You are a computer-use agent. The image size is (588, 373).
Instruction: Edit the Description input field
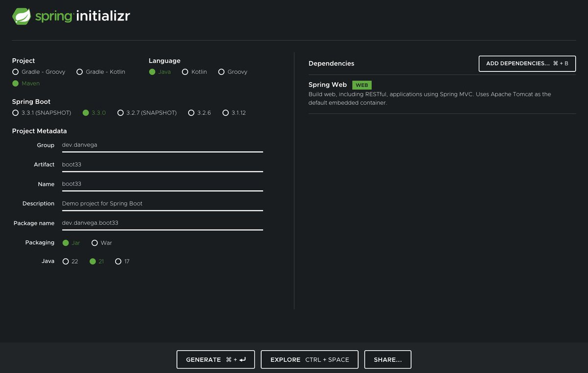(162, 204)
